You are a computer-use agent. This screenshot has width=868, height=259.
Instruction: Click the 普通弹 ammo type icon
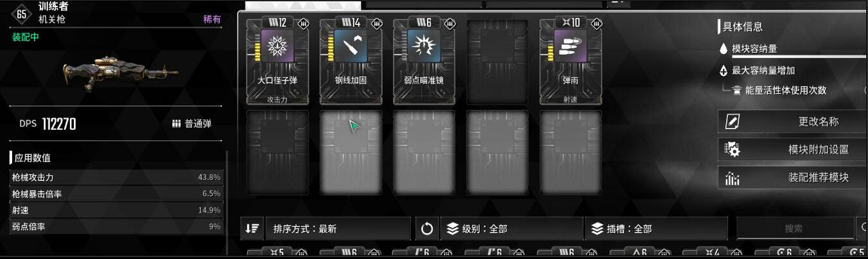point(177,124)
